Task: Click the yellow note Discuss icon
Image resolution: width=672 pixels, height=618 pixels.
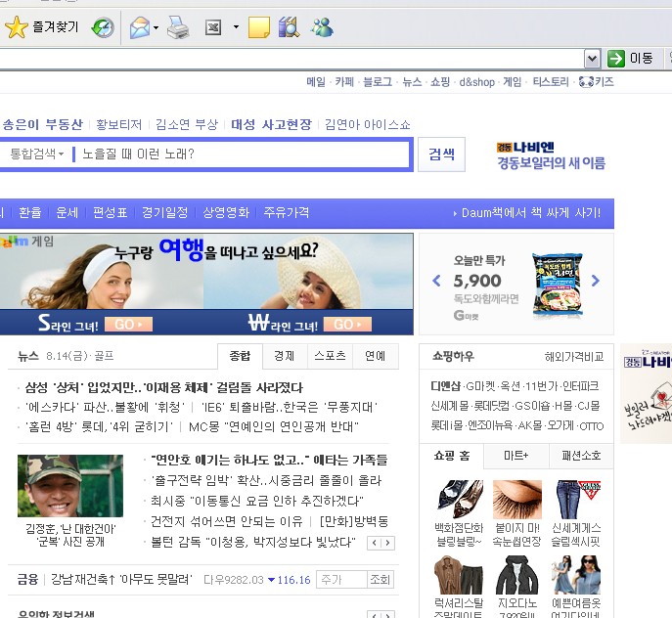Action: (x=259, y=27)
